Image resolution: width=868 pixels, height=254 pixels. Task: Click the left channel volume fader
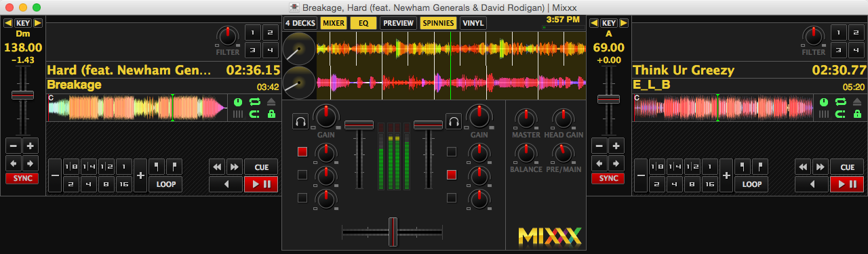(x=359, y=125)
